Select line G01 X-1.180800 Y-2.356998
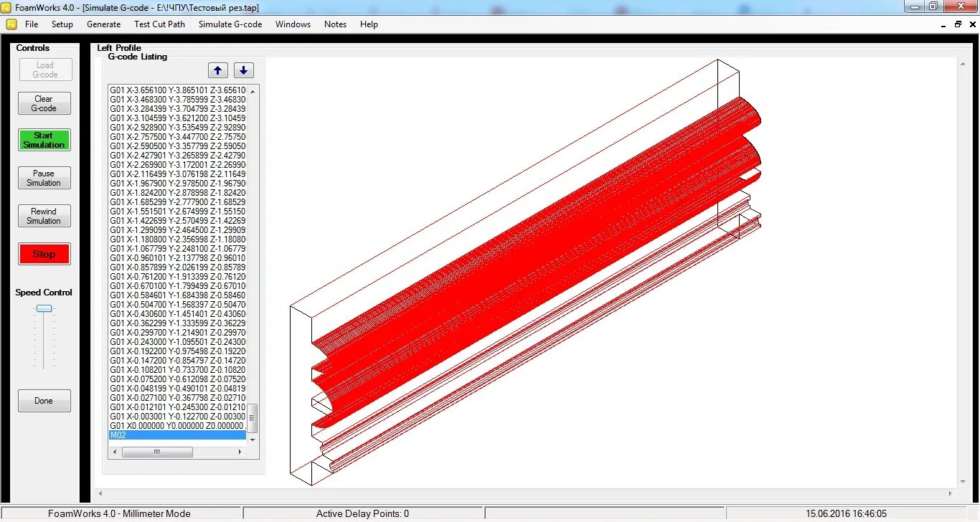This screenshot has width=980, height=522. pos(177,239)
